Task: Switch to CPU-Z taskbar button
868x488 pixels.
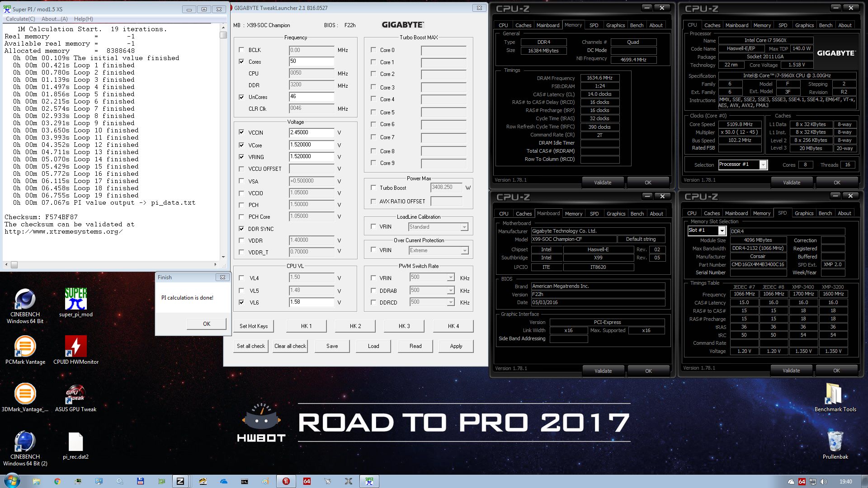Action: pos(180,481)
